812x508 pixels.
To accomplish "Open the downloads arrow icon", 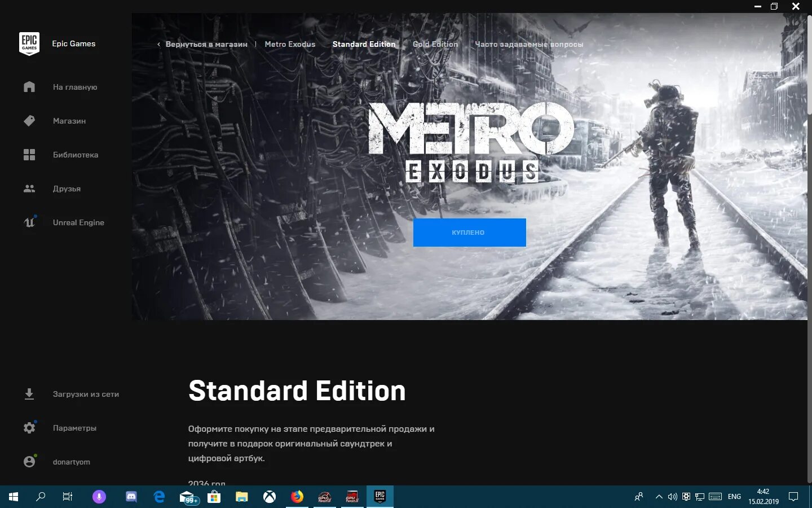I will coord(29,394).
